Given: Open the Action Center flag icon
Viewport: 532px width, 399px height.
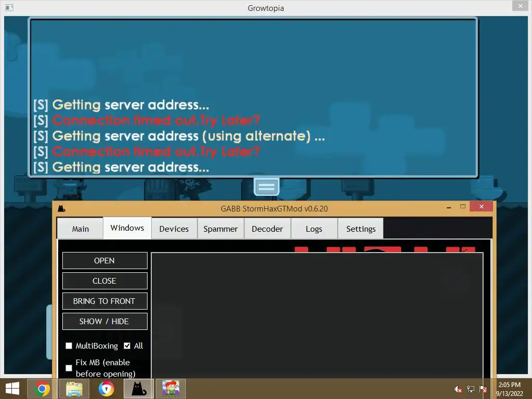Looking at the screenshot, I should (483, 389).
